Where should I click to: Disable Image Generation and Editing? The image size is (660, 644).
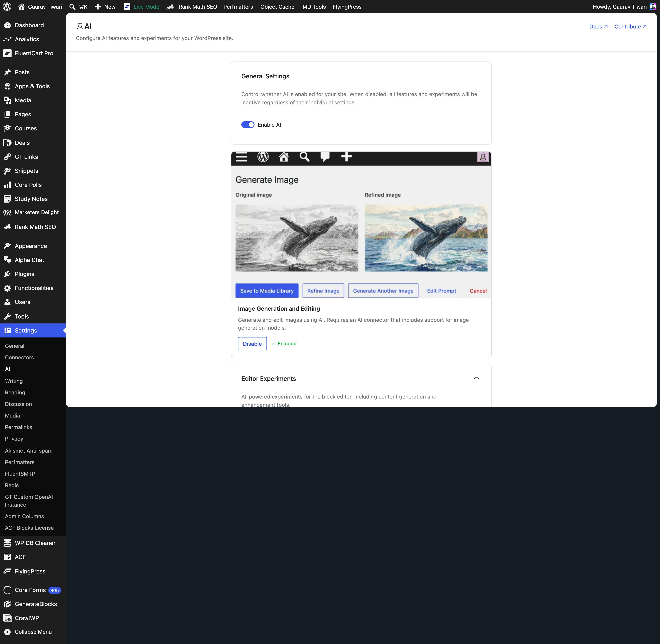click(252, 344)
